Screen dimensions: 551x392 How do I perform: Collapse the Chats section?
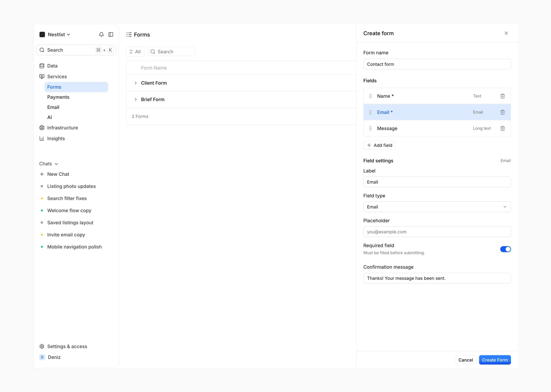(49, 164)
